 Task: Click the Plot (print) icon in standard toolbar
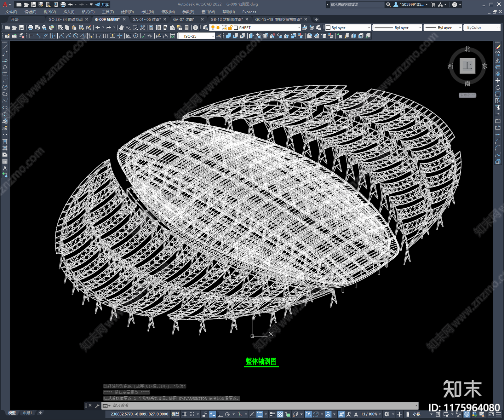click(30, 28)
